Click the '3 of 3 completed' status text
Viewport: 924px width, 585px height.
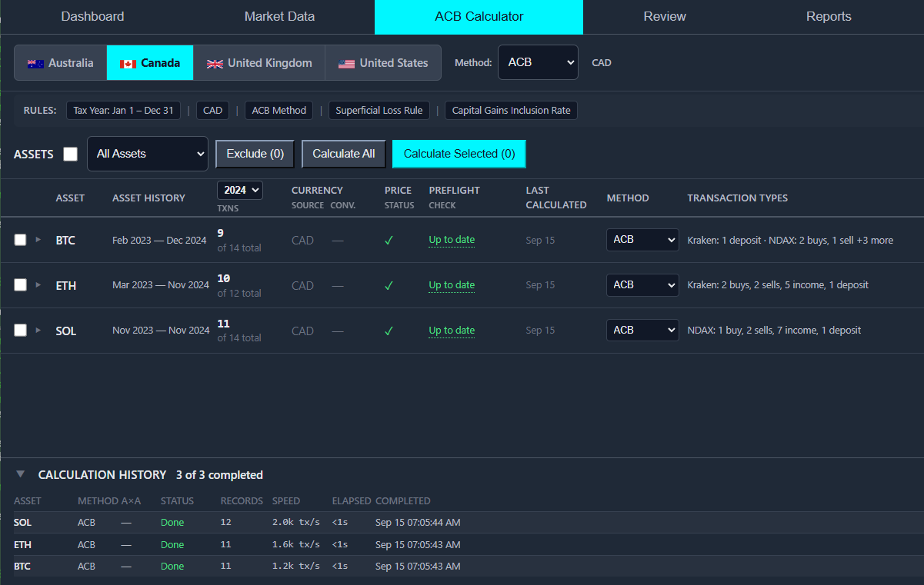pyautogui.click(x=219, y=475)
